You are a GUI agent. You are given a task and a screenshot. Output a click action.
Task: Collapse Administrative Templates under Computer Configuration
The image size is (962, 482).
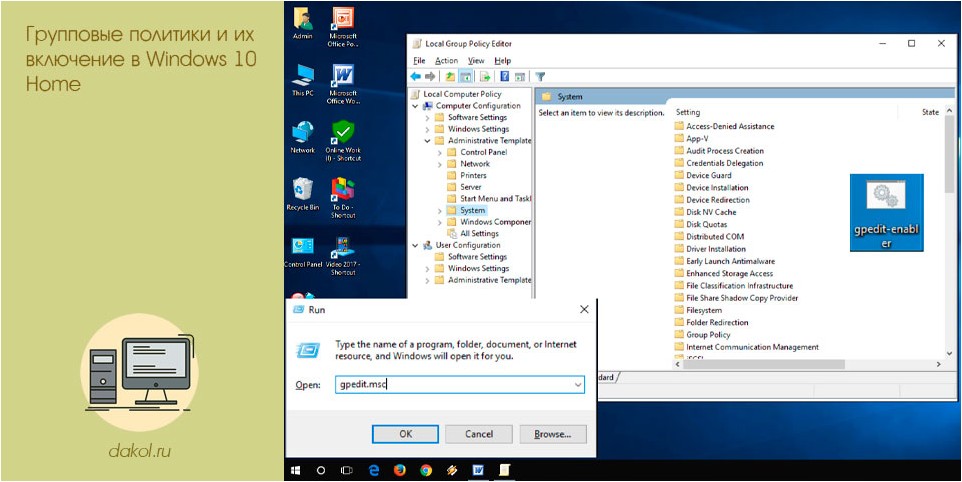click(428, 141)
